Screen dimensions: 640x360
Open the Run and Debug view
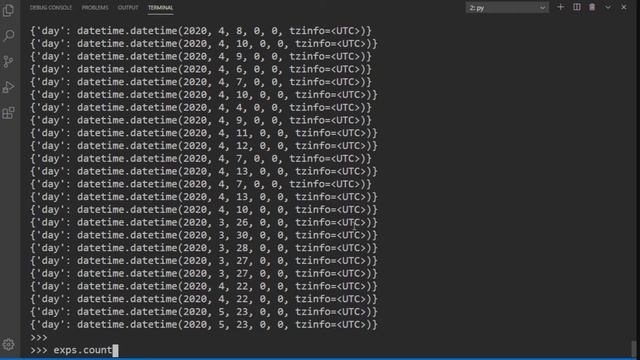coord(8,87)
